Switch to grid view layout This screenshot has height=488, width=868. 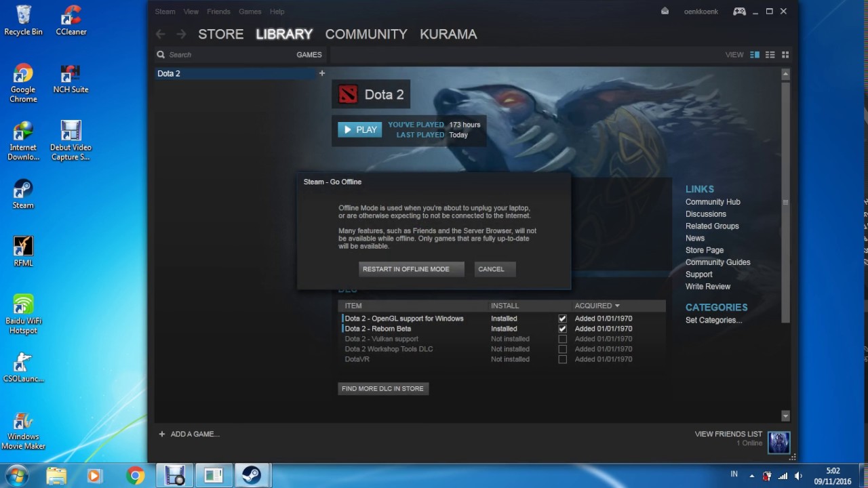785,55
